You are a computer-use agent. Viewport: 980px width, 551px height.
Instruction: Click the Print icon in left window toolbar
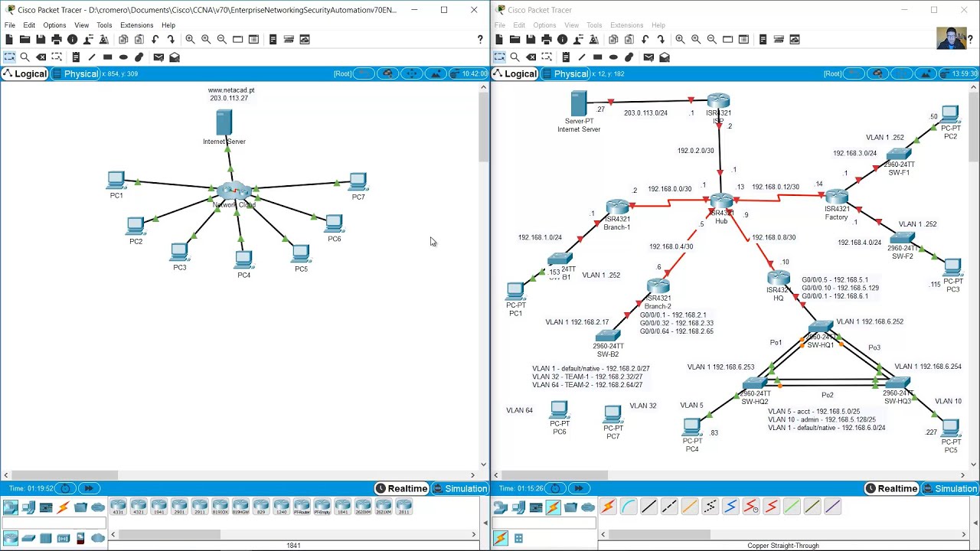click(57, 39)
